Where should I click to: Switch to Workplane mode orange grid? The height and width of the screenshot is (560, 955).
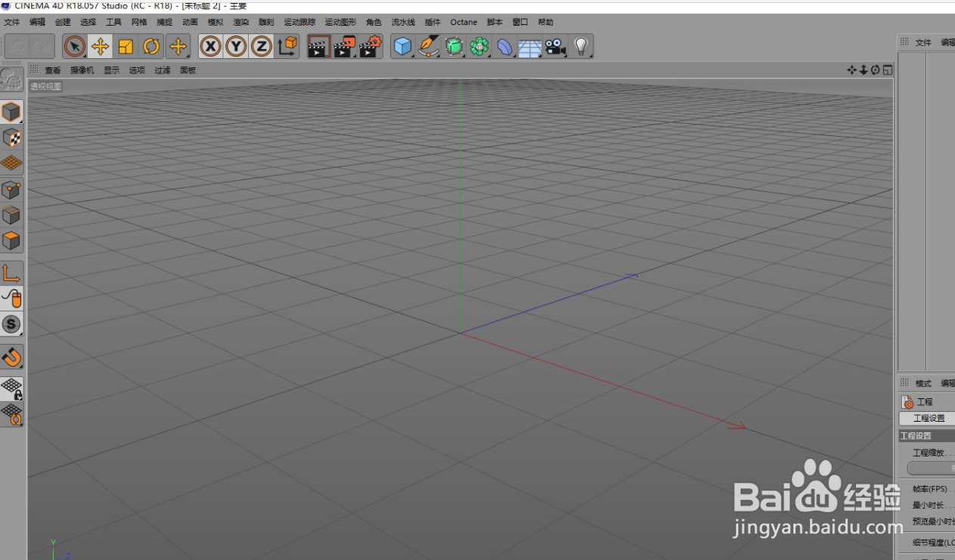[x=11, y=163]
